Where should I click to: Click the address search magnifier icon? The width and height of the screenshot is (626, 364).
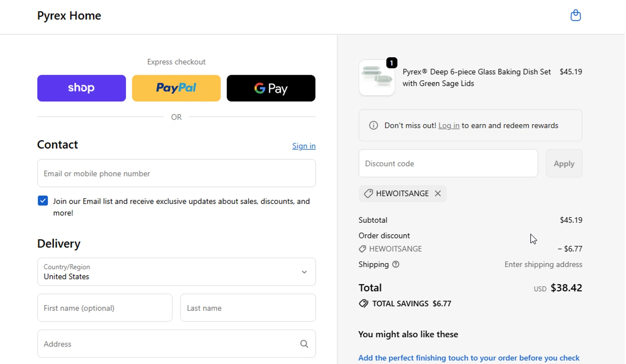tap(304, 344)
